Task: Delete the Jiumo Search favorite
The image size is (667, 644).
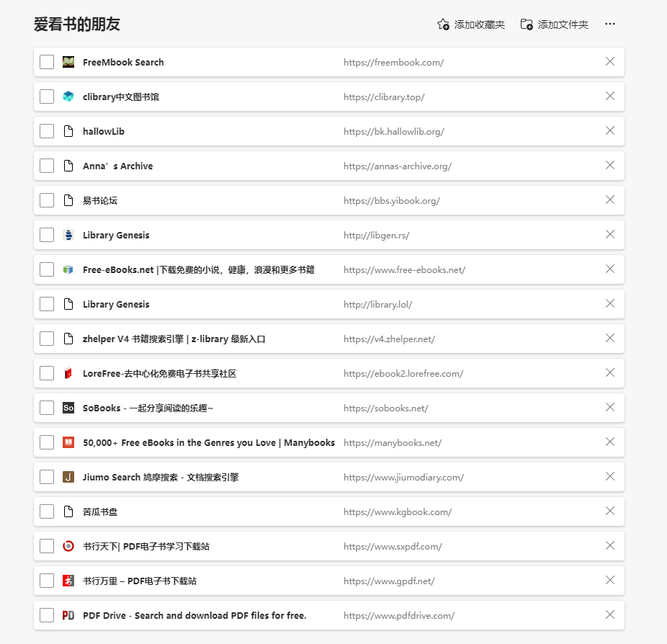Action: point(610,476)
